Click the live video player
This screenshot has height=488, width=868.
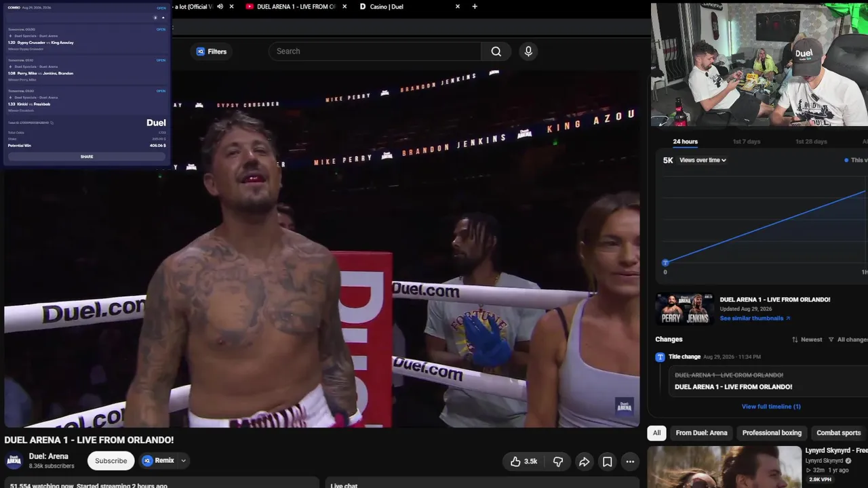(322, 249)
